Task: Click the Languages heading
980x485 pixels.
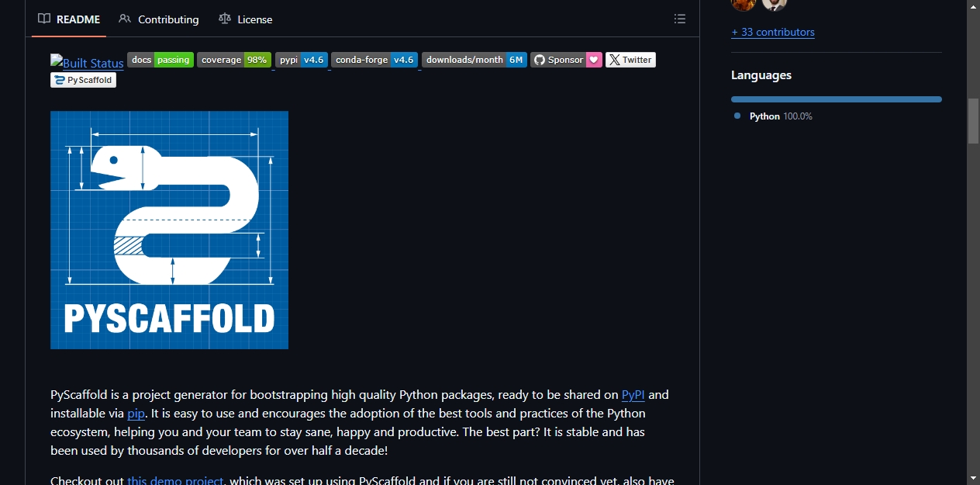Action: click(761, 75)
